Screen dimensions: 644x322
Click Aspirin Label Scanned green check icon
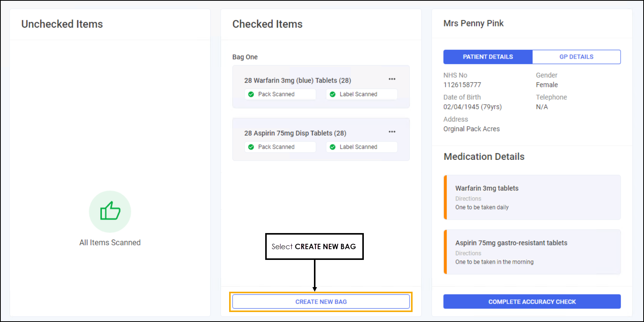tap(333, 147)
